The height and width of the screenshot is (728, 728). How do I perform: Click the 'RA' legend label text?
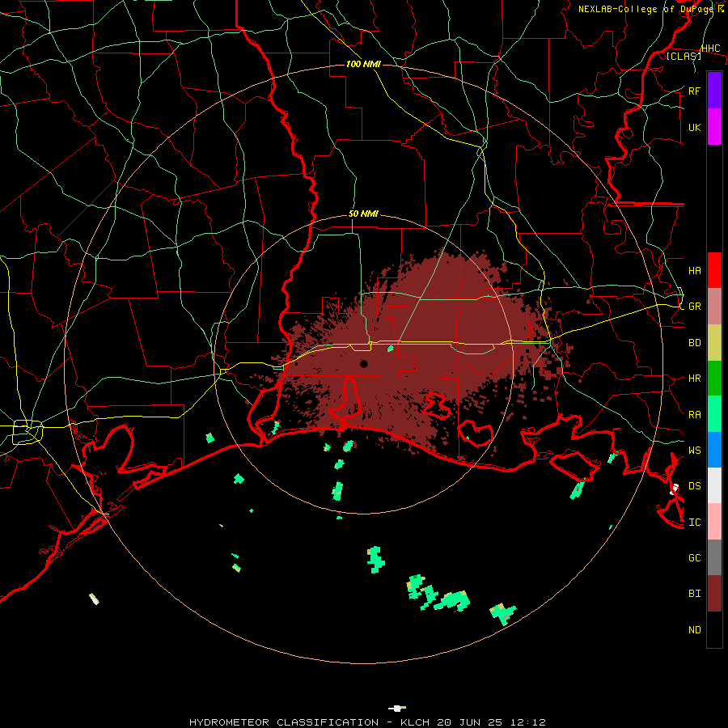(x=695, y=415)
